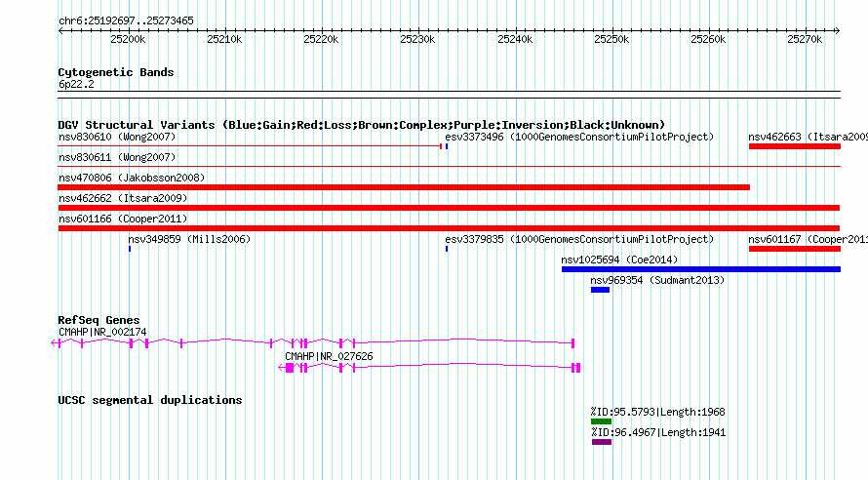Screen dimensions: 868x480
Task: Select the nsv969354 (Sudmant2013) label
Action: click(657, 280)
